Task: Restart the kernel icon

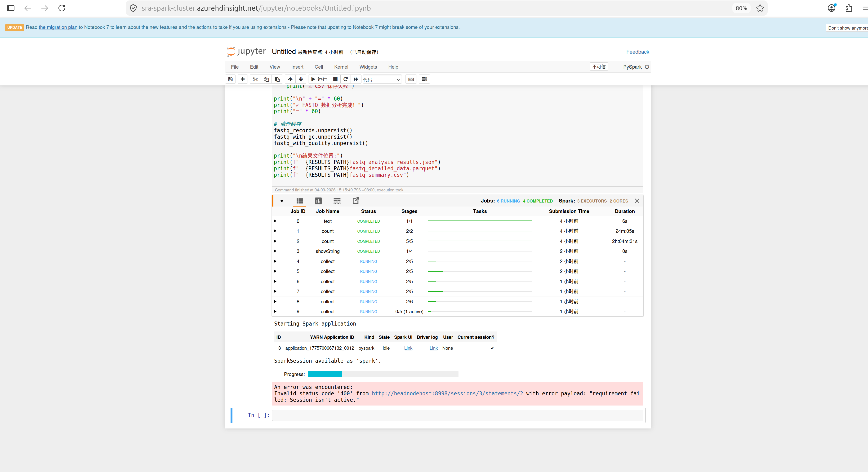Action: (x=345, y=79)
